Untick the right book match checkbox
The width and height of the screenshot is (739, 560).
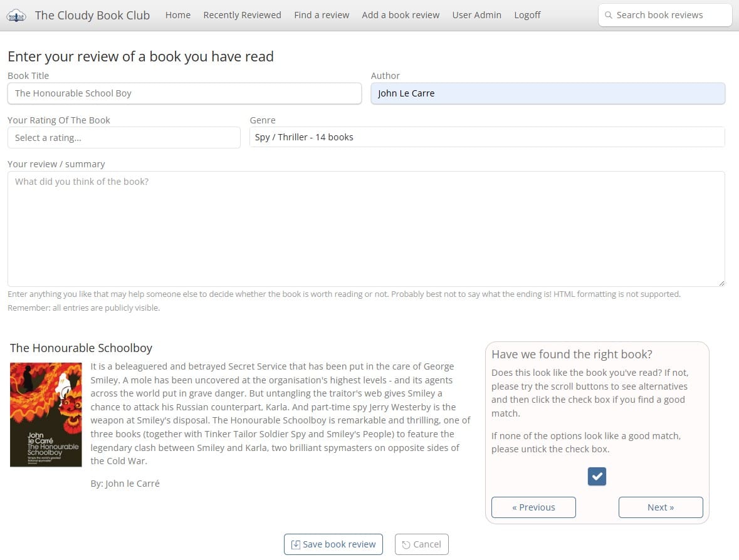pos(597,476)
